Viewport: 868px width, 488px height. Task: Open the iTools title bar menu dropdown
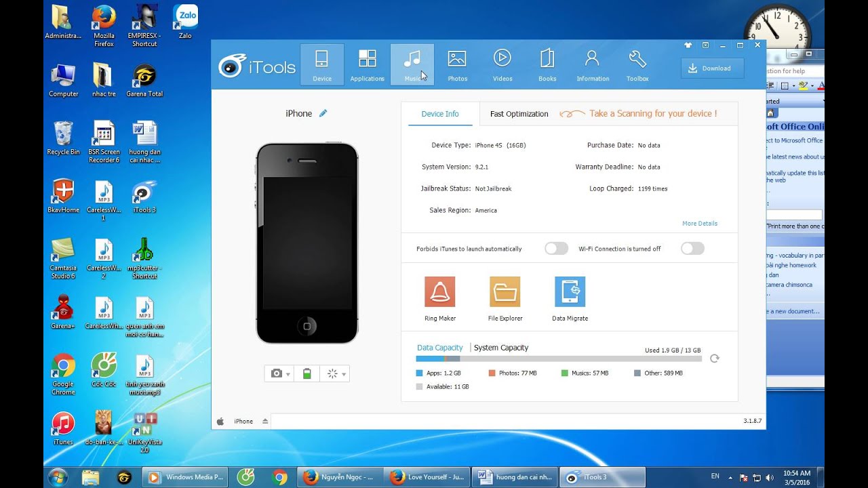[x=705, y=45]
